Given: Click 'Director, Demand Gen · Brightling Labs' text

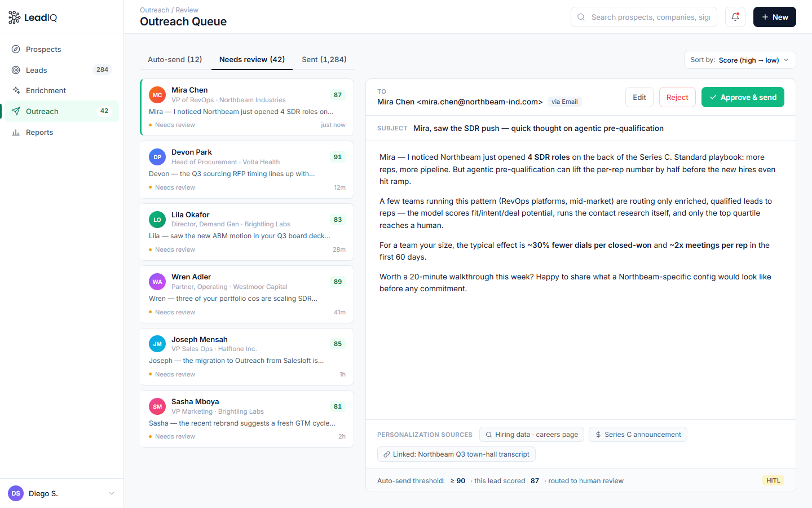Looking at the screenshot, I should point(231,224).
